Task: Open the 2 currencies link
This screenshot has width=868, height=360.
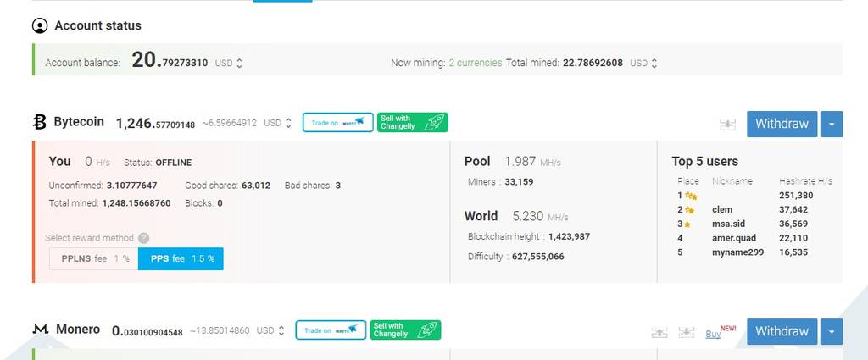Action: (475, 63)
